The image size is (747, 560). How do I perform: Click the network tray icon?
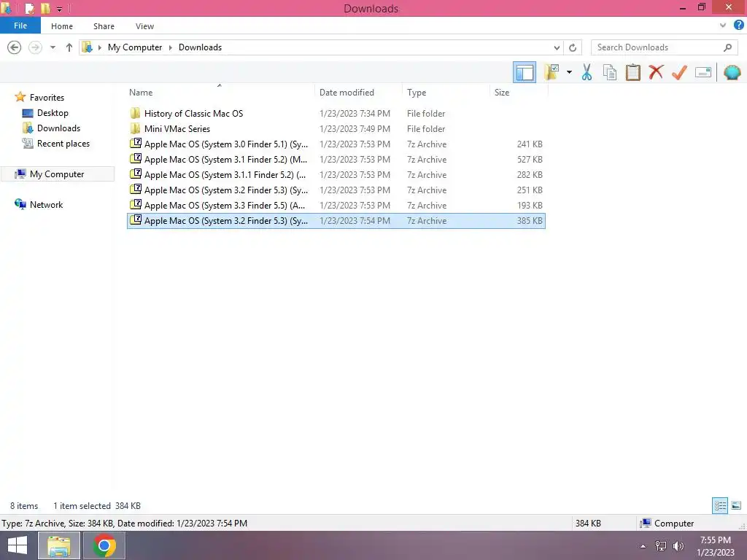pos(661,546)
